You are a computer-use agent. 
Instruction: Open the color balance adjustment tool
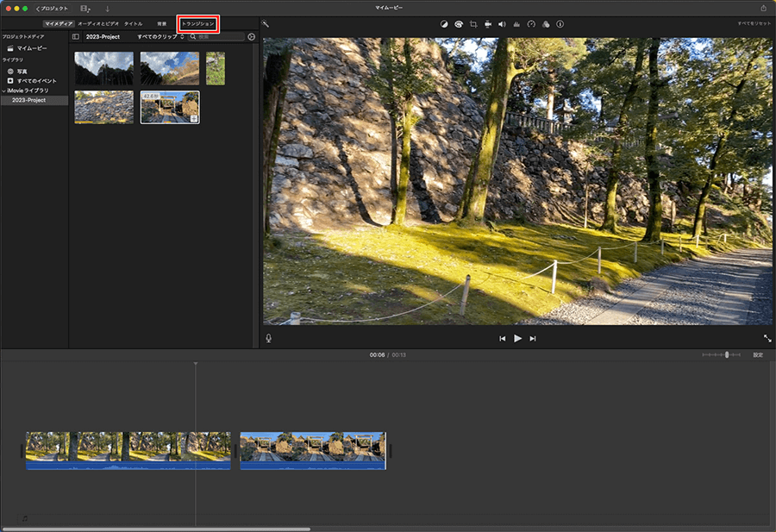pos(444,24)
